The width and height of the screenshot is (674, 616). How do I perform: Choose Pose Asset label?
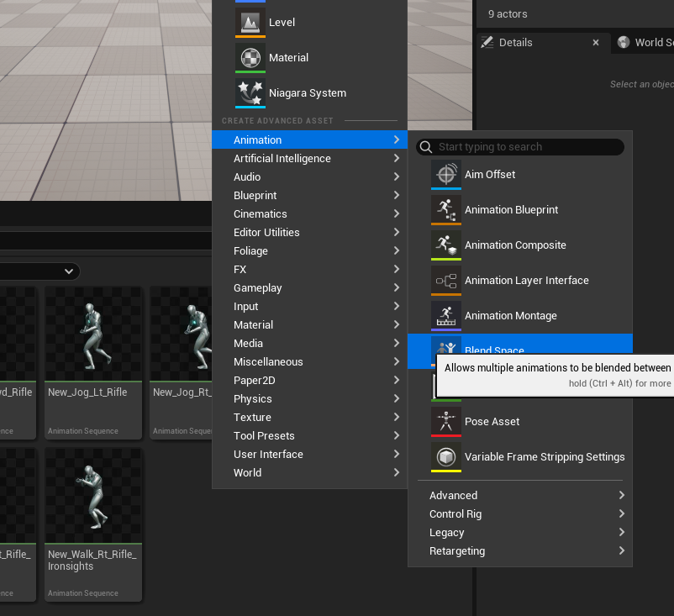click(x=492, y=421)
